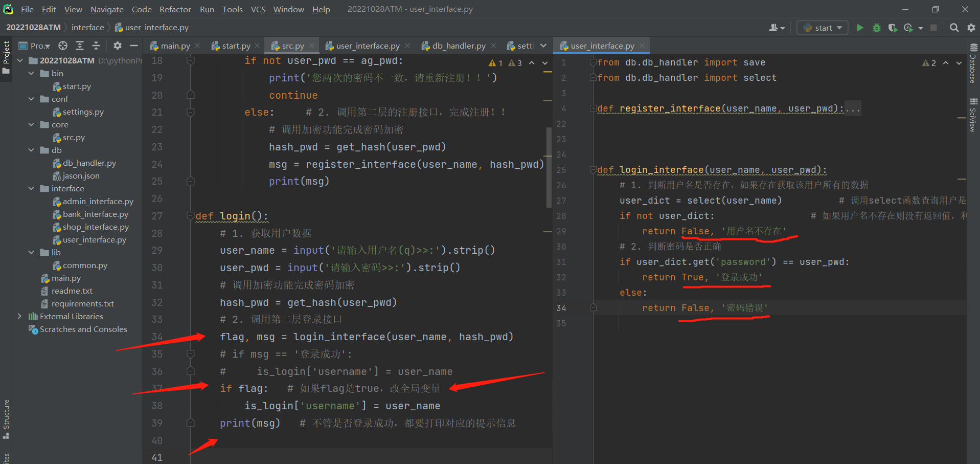Click warnings count indicator in left editor

pos(505,63)
